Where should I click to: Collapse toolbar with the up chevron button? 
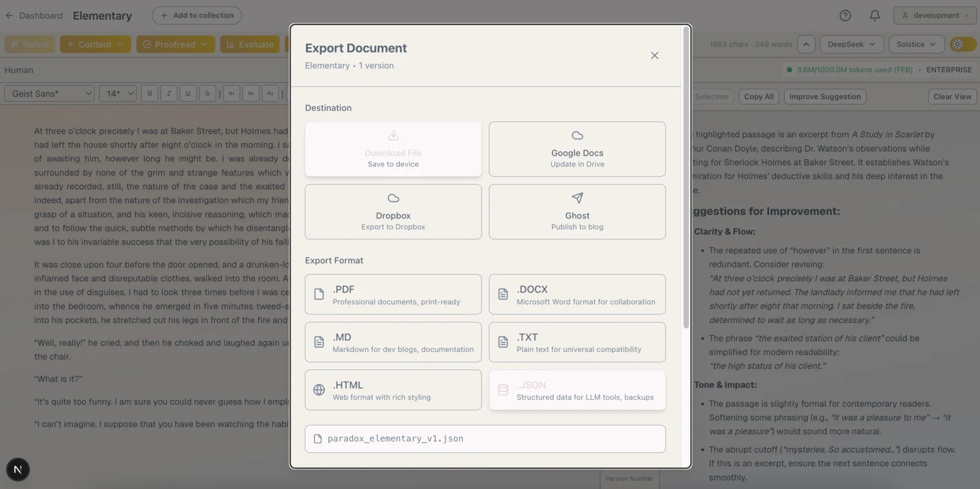[806, 44]
